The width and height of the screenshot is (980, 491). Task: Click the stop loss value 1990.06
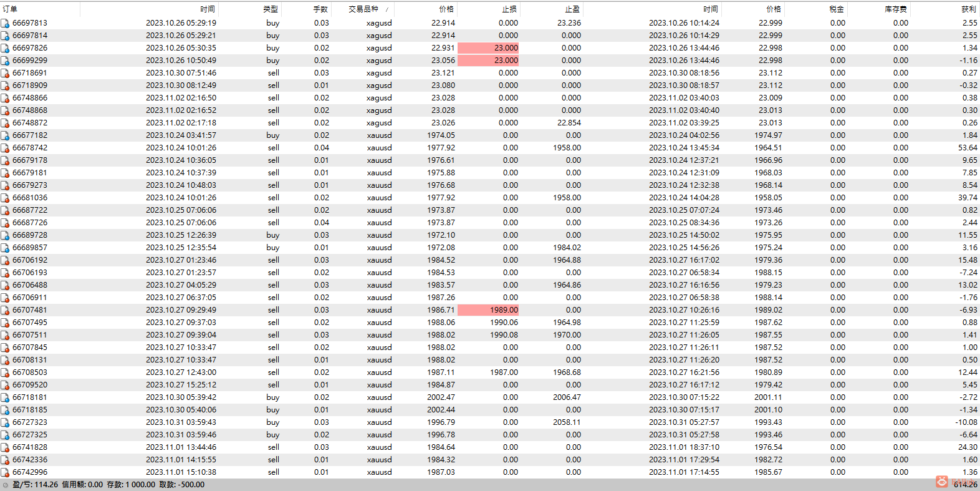tap(504, 323)
